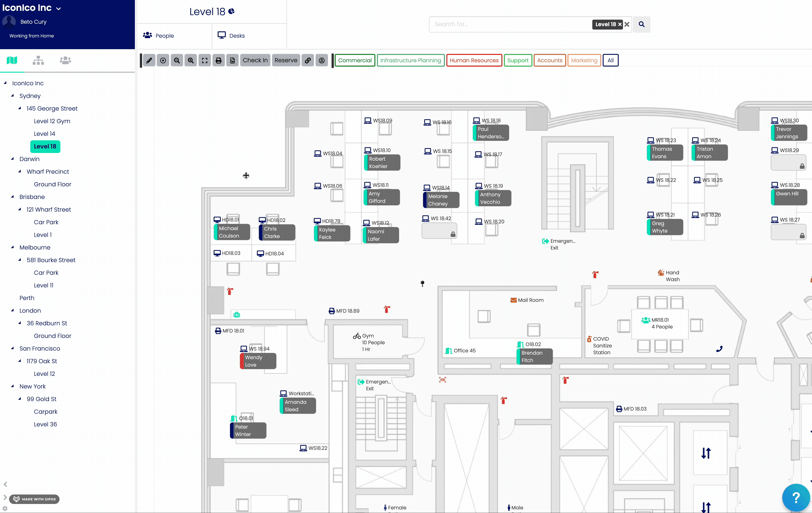Select the Gym bicycle icon
The height and width of the screenshot is (513, 812).
click(x=357, y=336)
